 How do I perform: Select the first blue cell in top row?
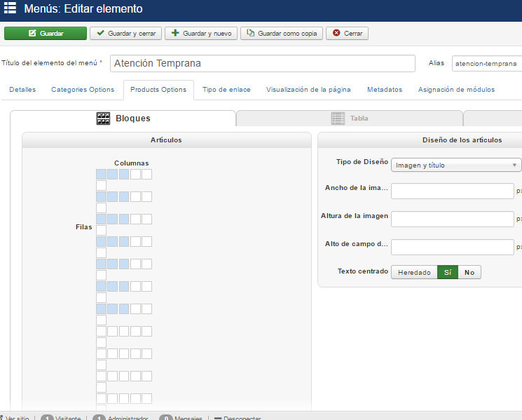101,174
